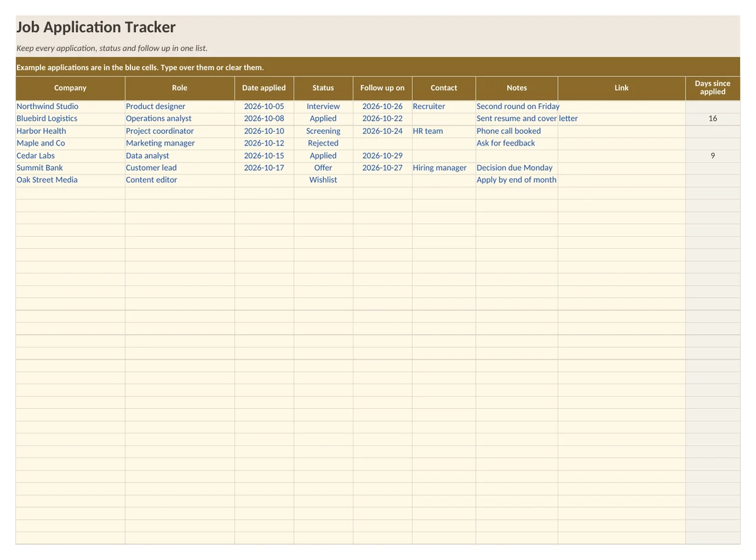The width and height of the screenshot is (756, 560).
Task: Click date applied 2026-10-05
Action: [x=264, y=106]
